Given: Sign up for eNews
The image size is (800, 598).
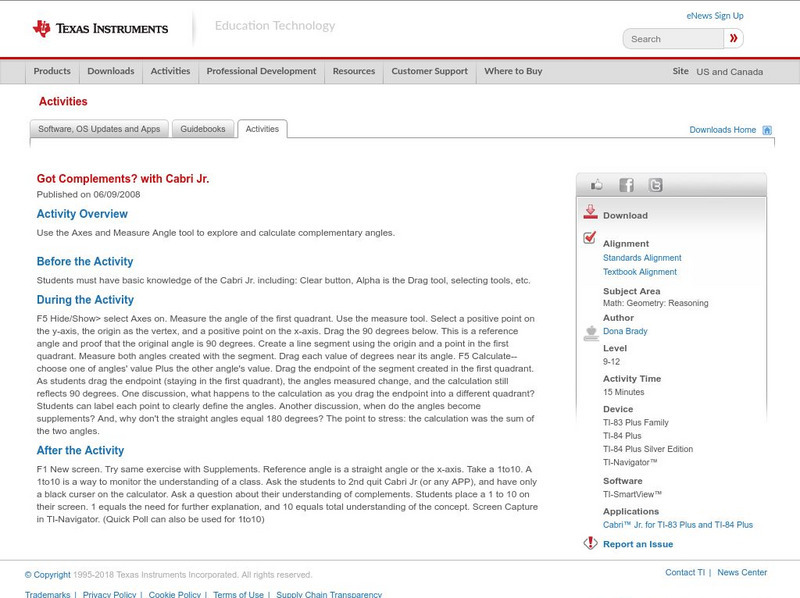Looking at the screenshot, I should point(715,15).
